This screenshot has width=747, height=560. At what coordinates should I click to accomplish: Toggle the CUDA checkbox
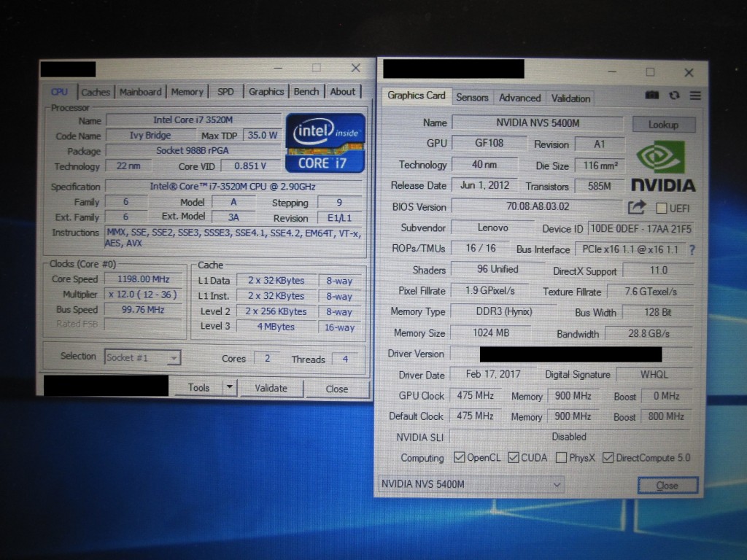[x=513, y=457]
